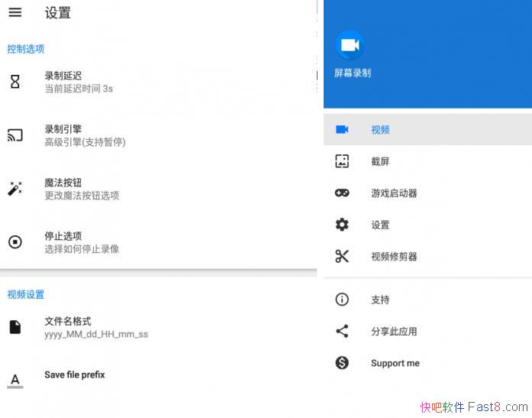The height and width of the screenshot is (418, 532).
Task: Click the 当前延迟时间 3s subtitle
Action: [79, 89]
